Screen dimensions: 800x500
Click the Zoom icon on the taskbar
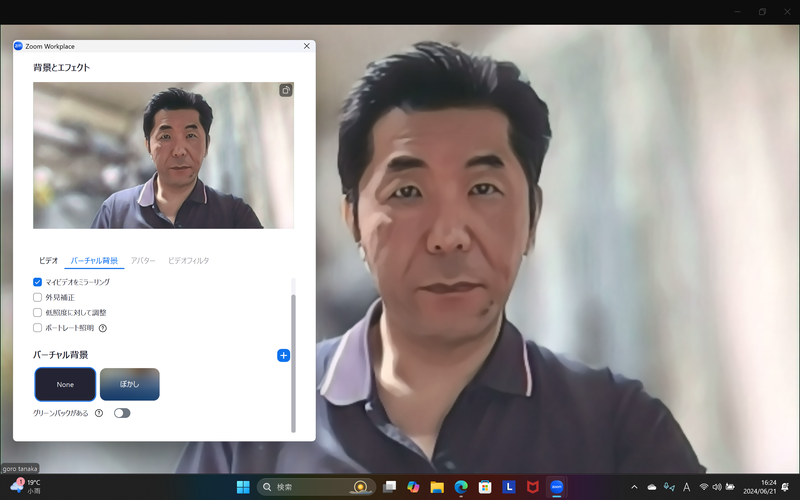pyautogui.click(x=557, y=487)
